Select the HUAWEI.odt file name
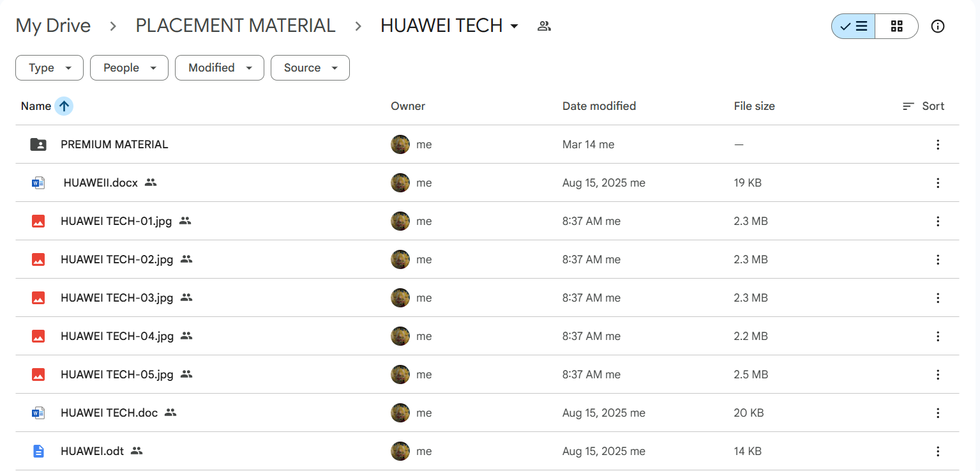The height and width of the screenshot is (471, 980). point(93,451)
